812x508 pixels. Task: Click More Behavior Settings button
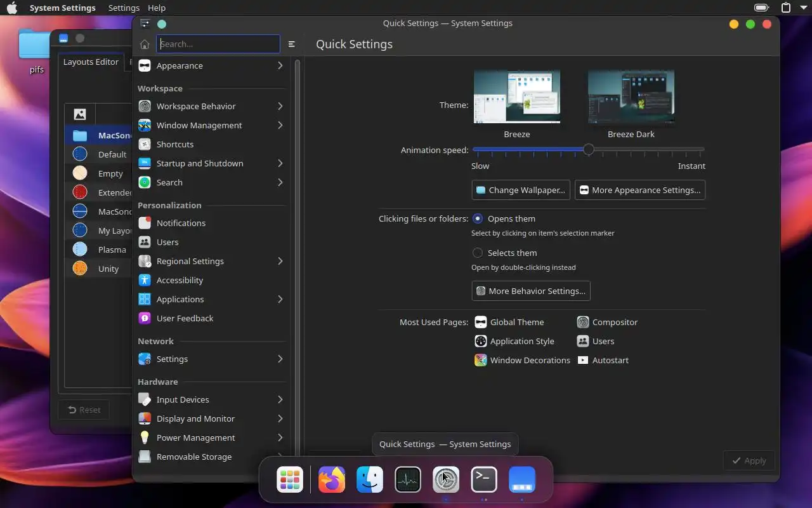coord(531,291)
